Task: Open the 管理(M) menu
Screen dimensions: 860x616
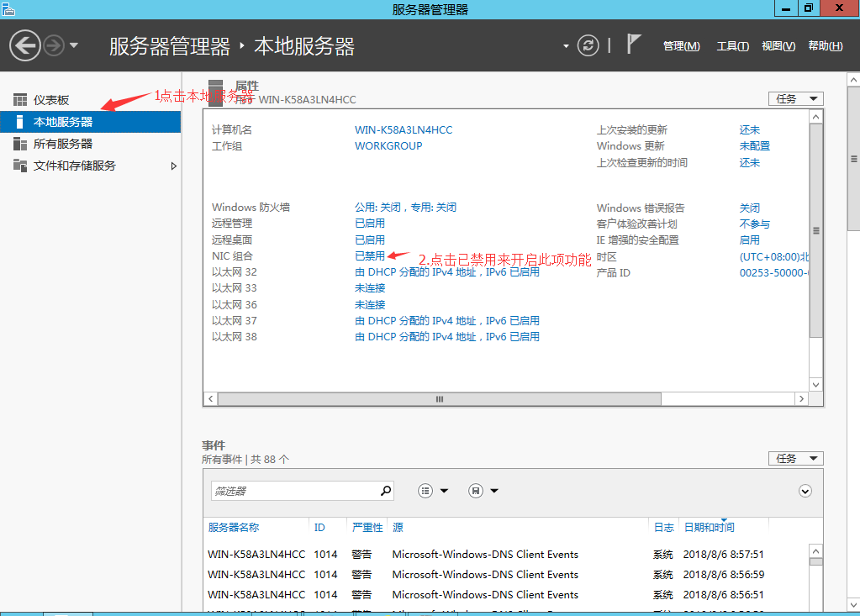Action: click(x=680, y=45)
